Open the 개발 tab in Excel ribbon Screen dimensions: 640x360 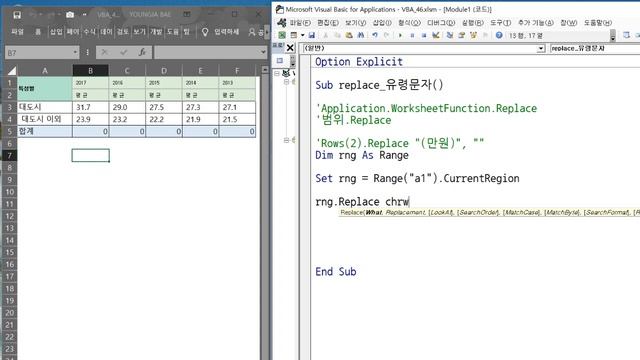coord(156,31)
